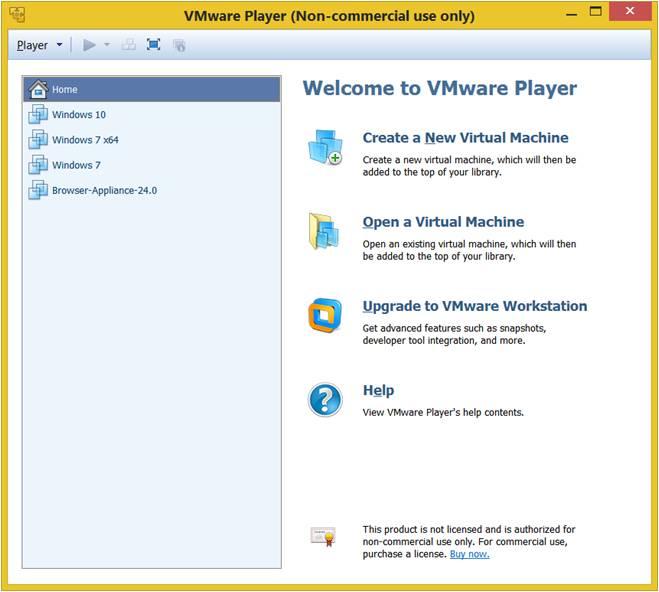Click the Create a New Virtual Machine link

coord(465,138)
